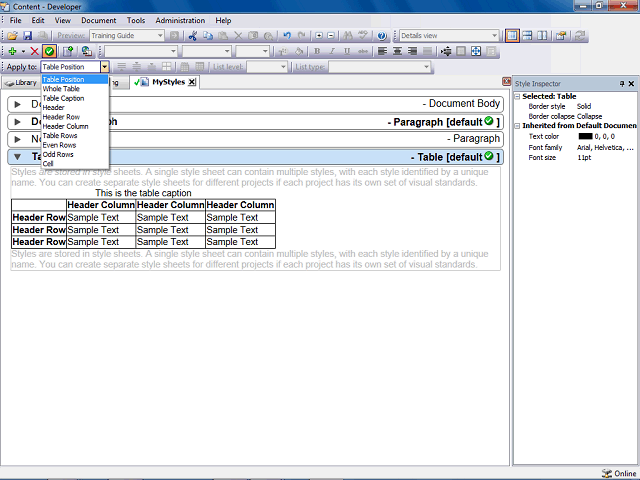Click the properties icon

561,36
